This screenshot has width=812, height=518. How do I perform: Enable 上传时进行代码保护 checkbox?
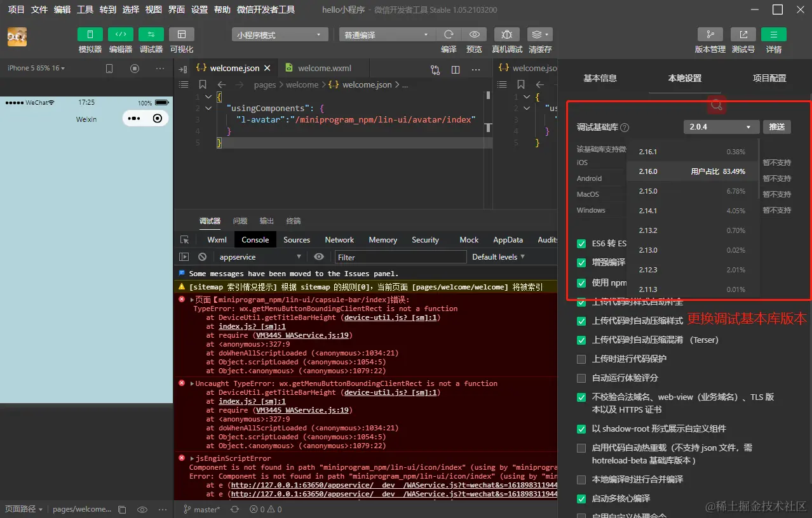(581, 359)
